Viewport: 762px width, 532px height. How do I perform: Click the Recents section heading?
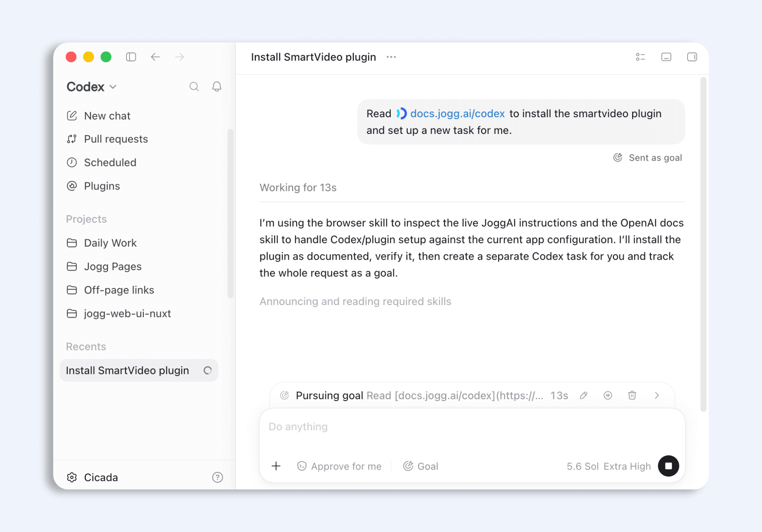86,347
